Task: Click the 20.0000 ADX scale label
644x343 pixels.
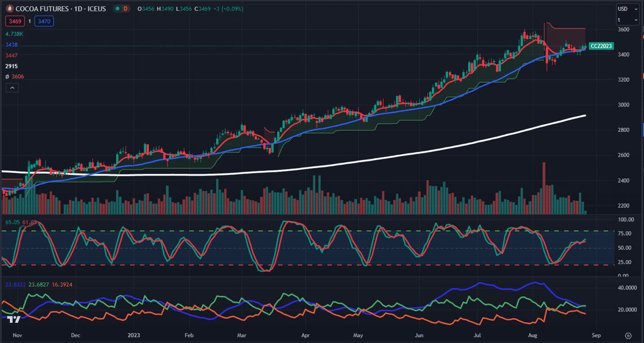Action: coord(626,310)
